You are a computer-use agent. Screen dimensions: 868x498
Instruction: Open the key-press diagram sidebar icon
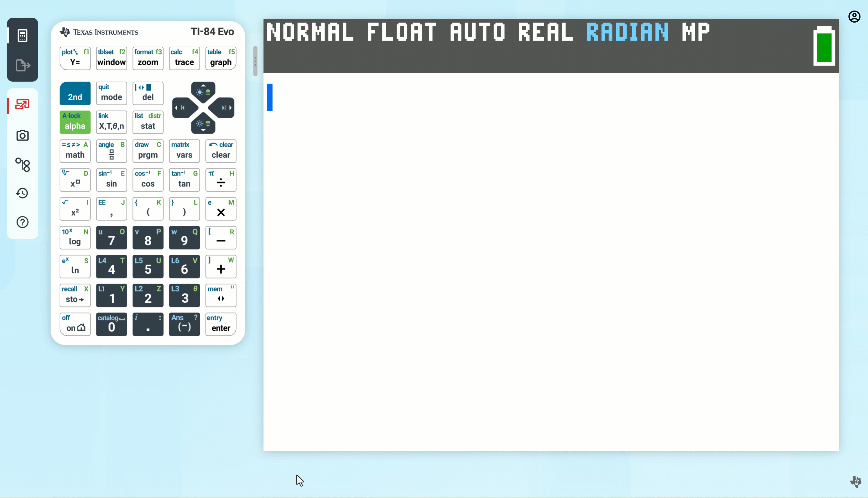click(23, 165)
